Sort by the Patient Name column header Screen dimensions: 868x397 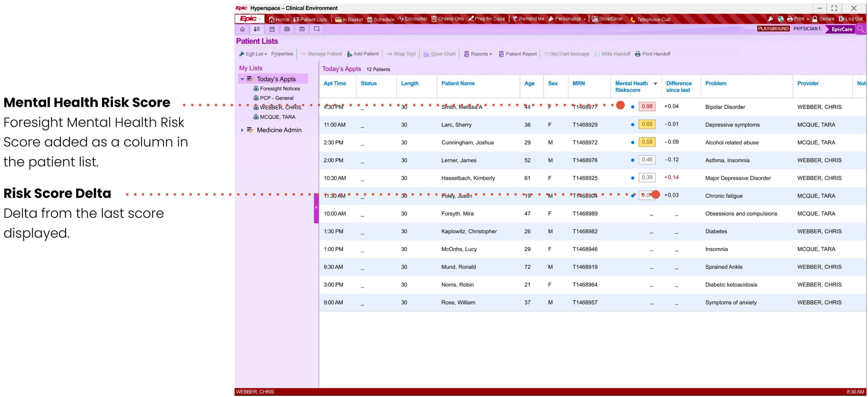[458, 83]
